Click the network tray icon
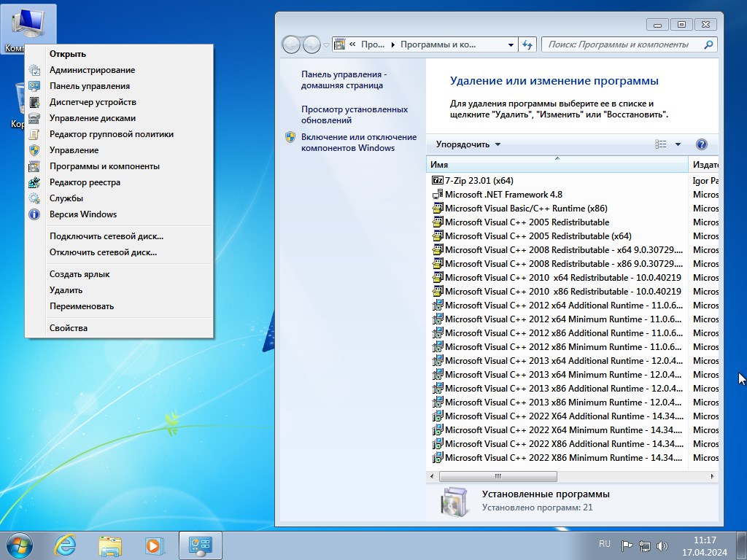747x560 pixels. (x=645, y=545)
